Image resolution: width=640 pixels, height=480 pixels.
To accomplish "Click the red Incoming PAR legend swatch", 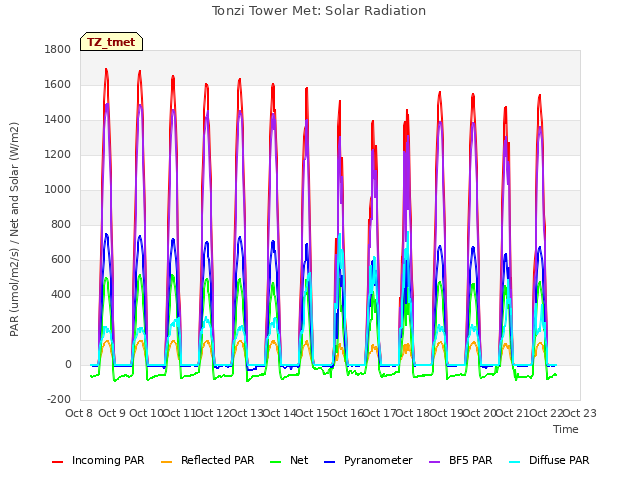I will point(58,462).
